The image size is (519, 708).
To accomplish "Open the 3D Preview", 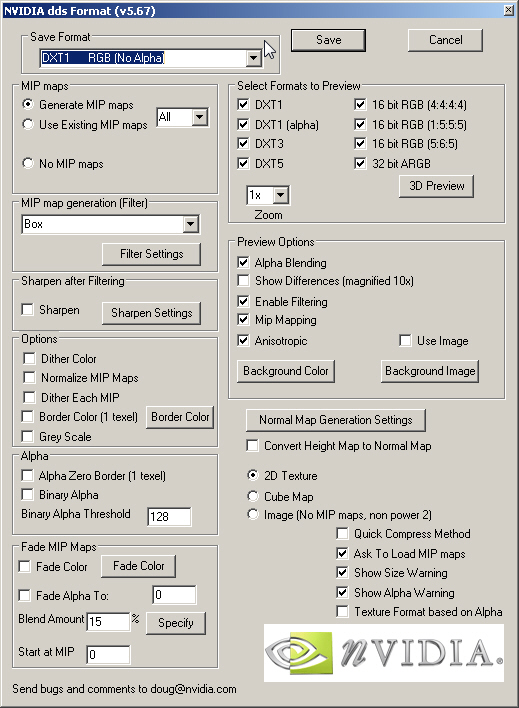I will [x=436, y=186].
